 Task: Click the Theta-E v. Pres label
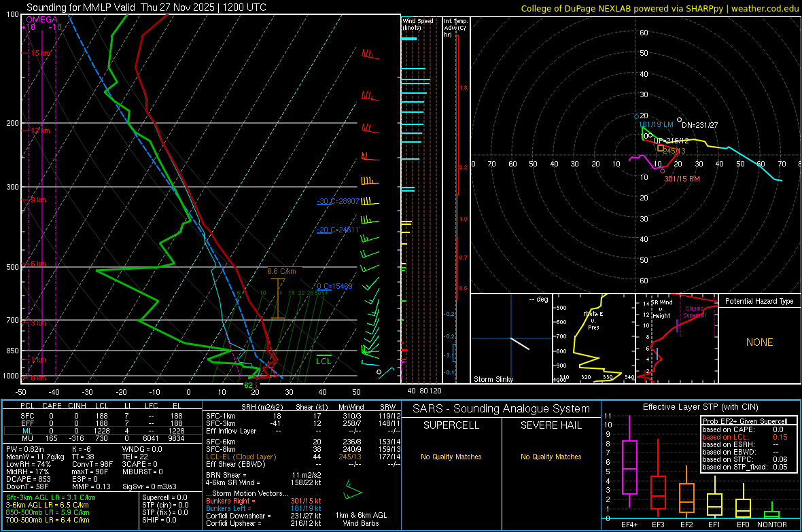pos(593,320)
